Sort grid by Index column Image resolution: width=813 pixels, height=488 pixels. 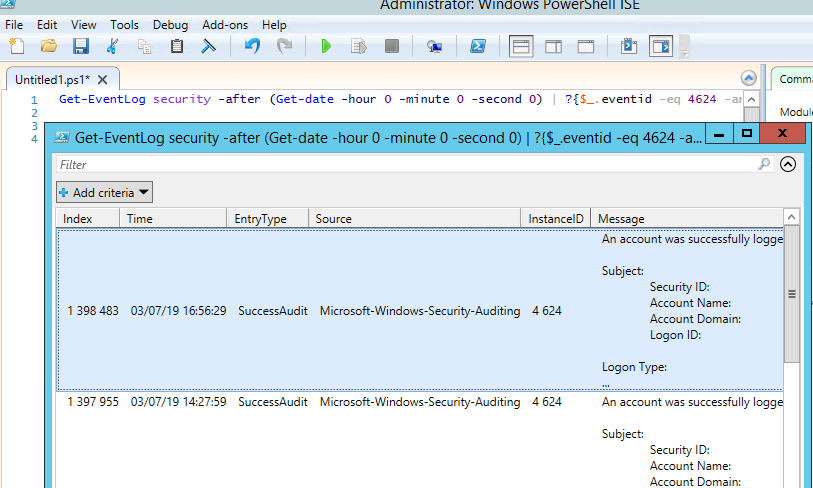coord(88,218)
